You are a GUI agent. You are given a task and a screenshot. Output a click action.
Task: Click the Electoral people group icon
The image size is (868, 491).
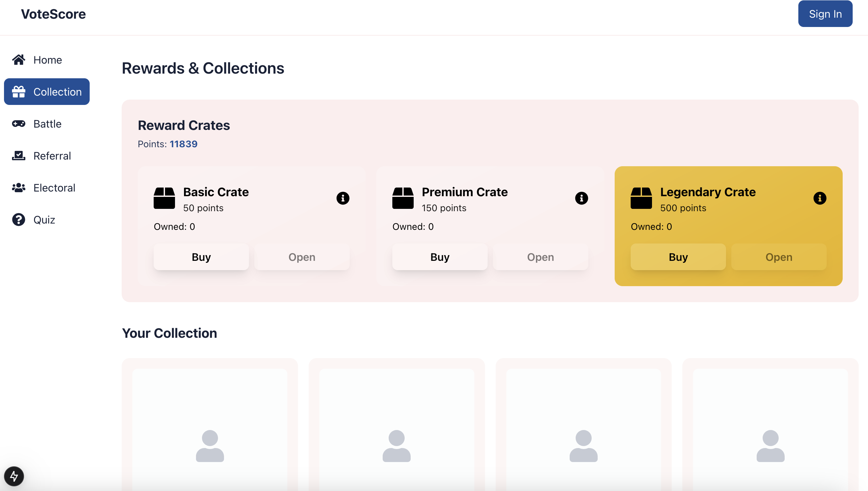[19, 188]
